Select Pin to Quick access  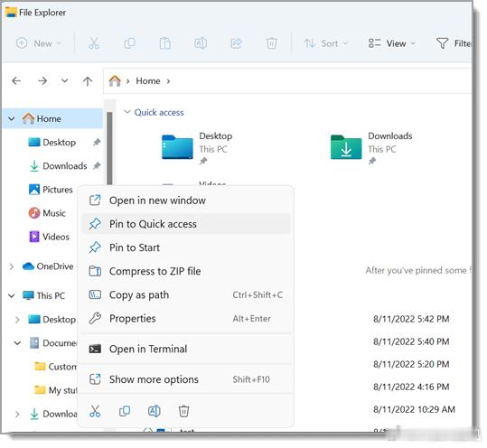(186, 224)
